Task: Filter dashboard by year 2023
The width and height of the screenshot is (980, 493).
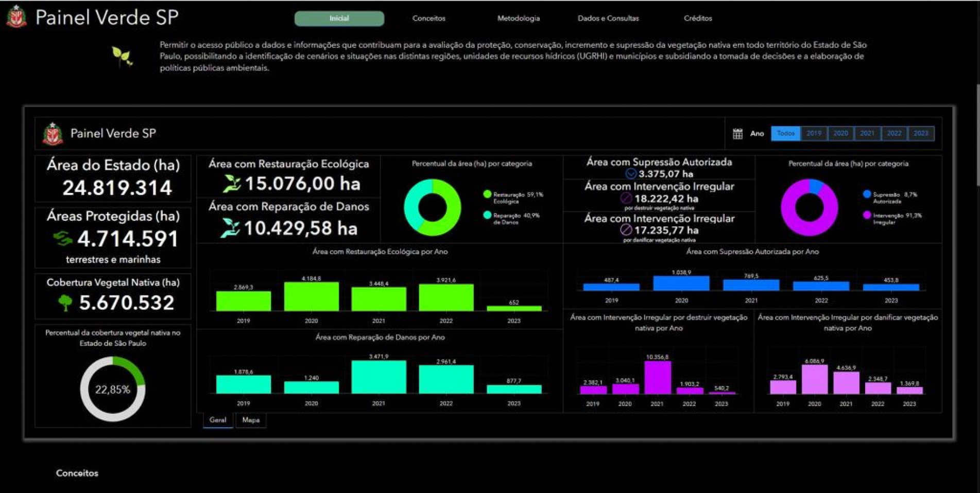Action: (x=921, y=134)
